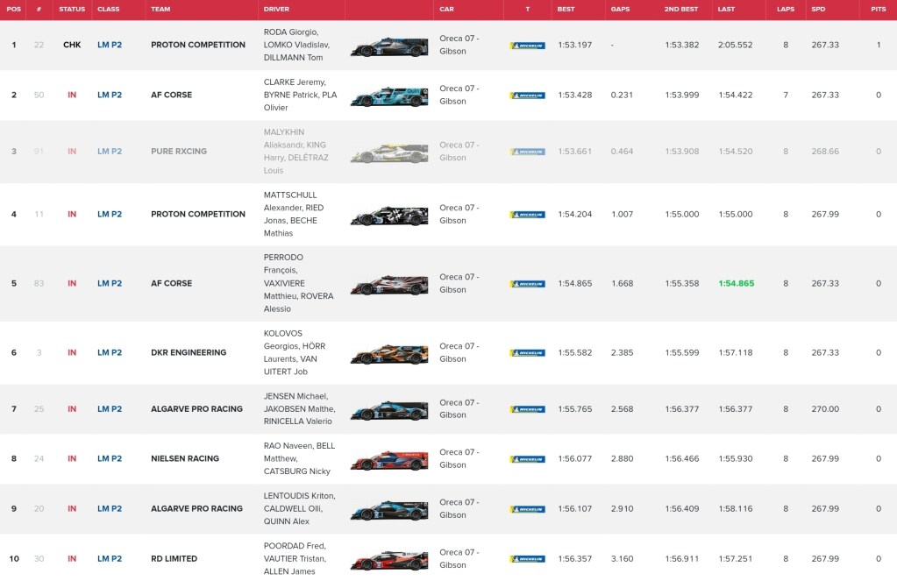897x588 pixels.
Task: Click the Michelin tyre logo in position 1 row
Action: (528, 46)
